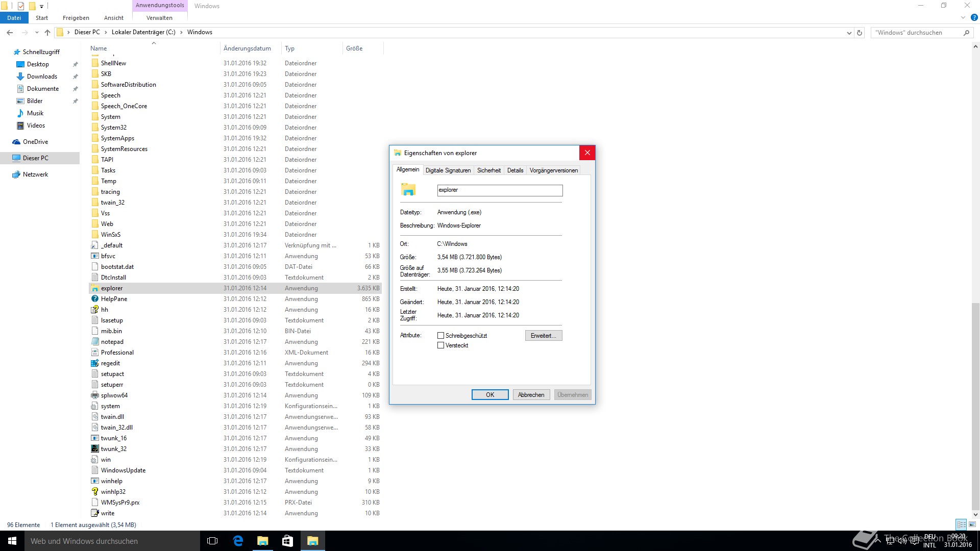Click Dieser PC in the address path
This screenshot has height=551, width=980.
point(87,32)
